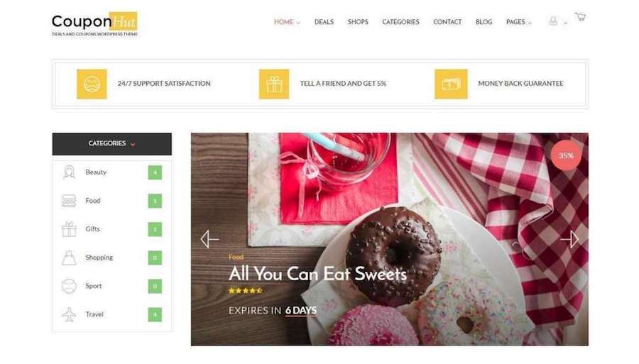The width and height of the screenshot is (639, 364).
Task: Select the Travel airplane icon
Action: pyautogui.click(x=69, y=314)
